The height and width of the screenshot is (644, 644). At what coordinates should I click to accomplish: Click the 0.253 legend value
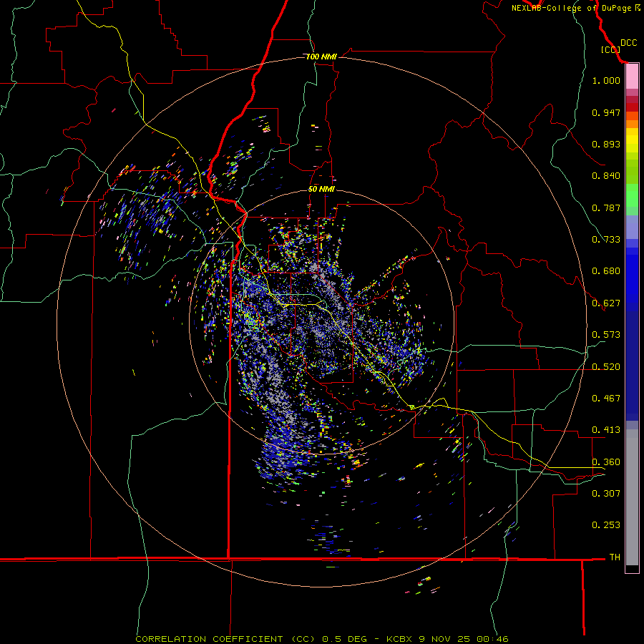point(606,525)
